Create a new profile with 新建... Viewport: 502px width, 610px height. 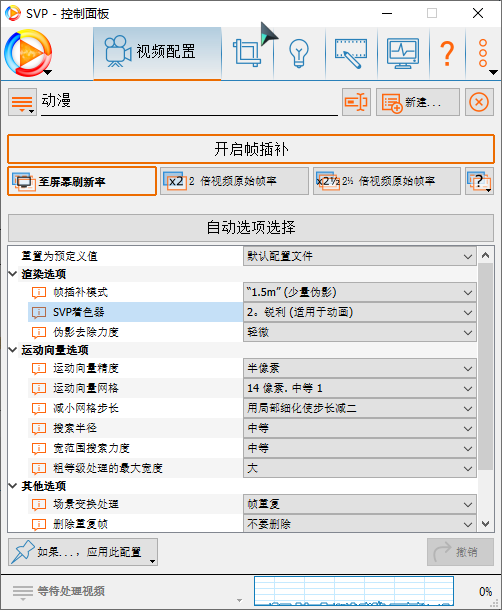click(x=418, y=102)
